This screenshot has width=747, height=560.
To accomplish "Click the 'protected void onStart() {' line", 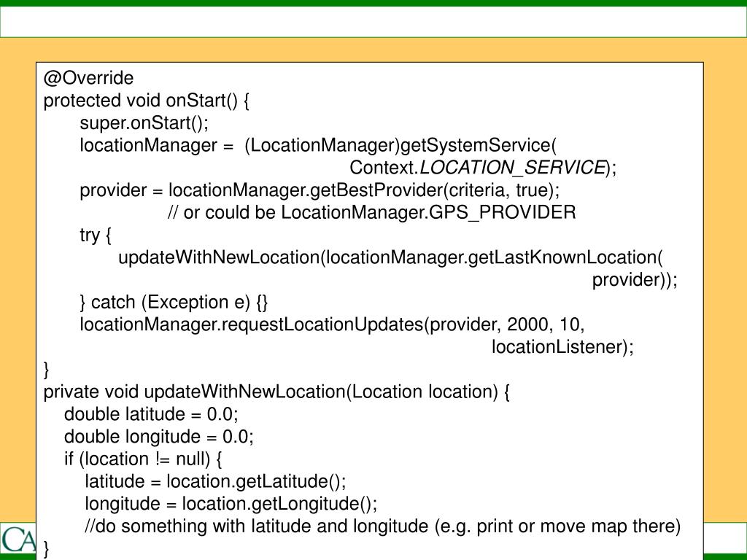I will (146, 101).
